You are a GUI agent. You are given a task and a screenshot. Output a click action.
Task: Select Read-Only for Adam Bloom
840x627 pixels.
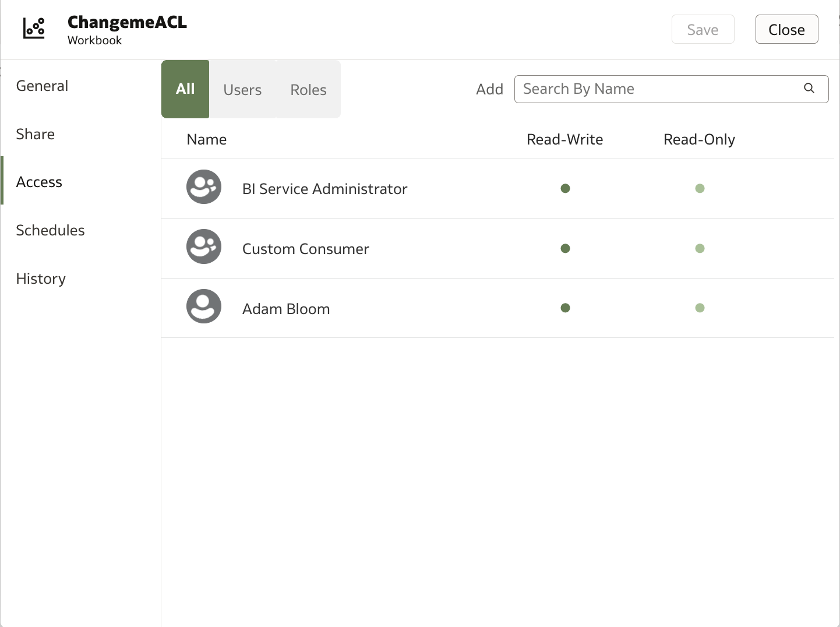700,308
